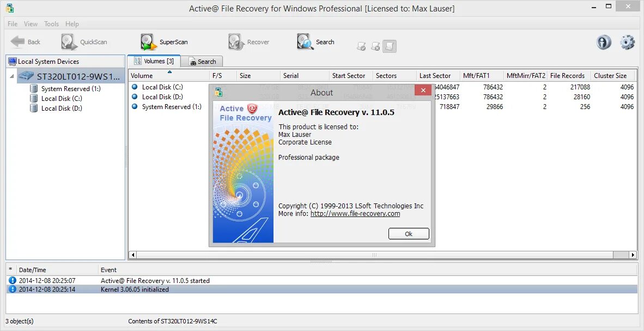Click File Records value 217088
Image resolution: width=644 pixels, height=331 pixels.
pos(580,87)
